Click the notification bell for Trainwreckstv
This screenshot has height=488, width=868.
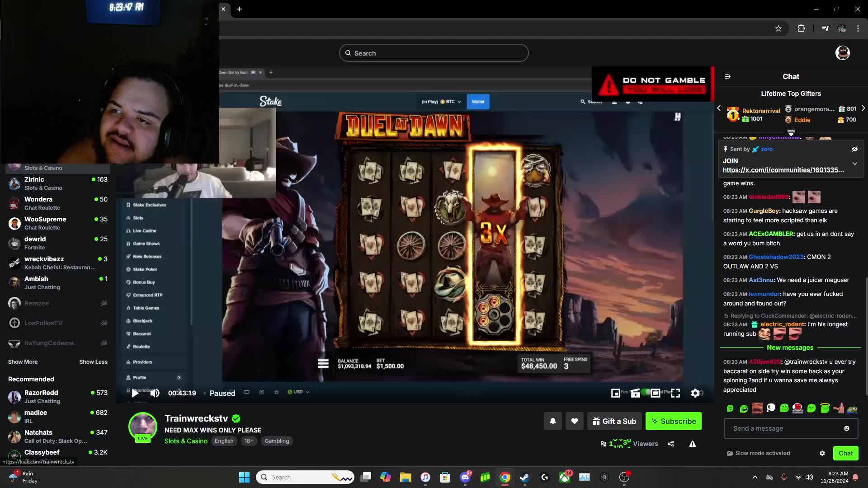point(552,421)
